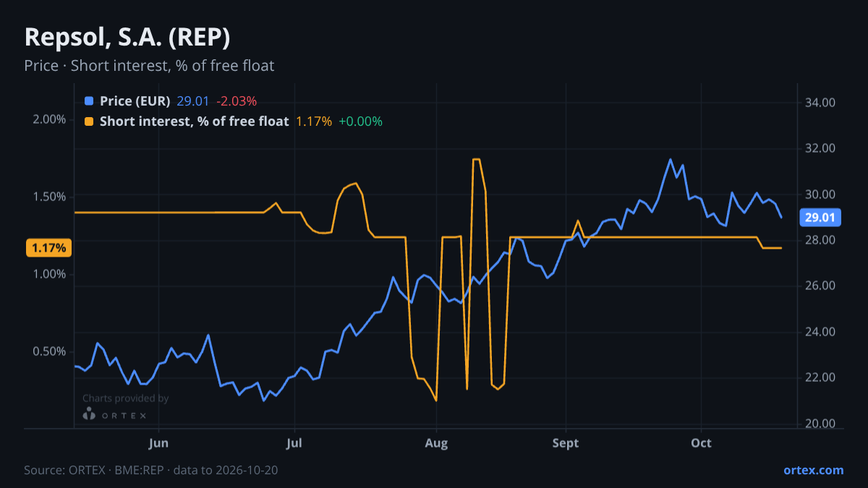Click the 28.00 right axis label

coord(820,240)
